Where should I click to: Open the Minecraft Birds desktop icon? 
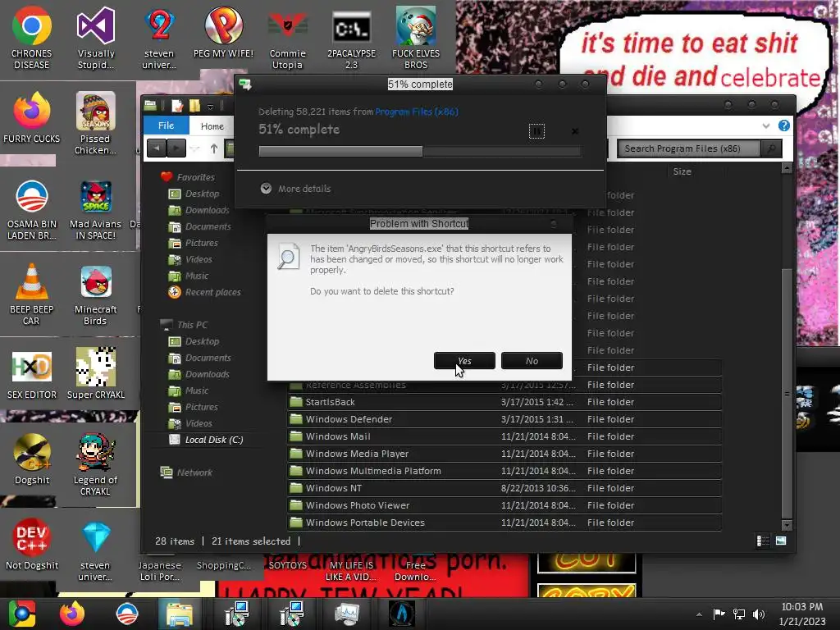[x=95, y=294]
